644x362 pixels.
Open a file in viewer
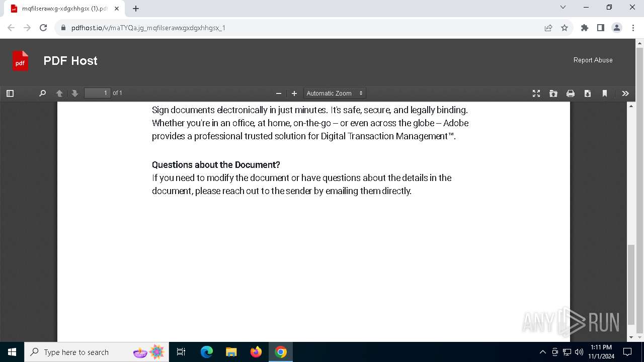coord(553,94)
